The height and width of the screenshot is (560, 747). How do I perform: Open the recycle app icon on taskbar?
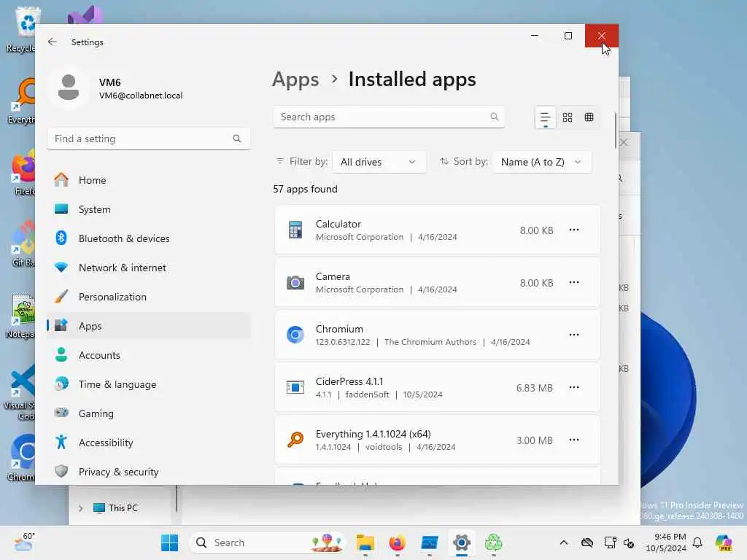click(494, 542)
